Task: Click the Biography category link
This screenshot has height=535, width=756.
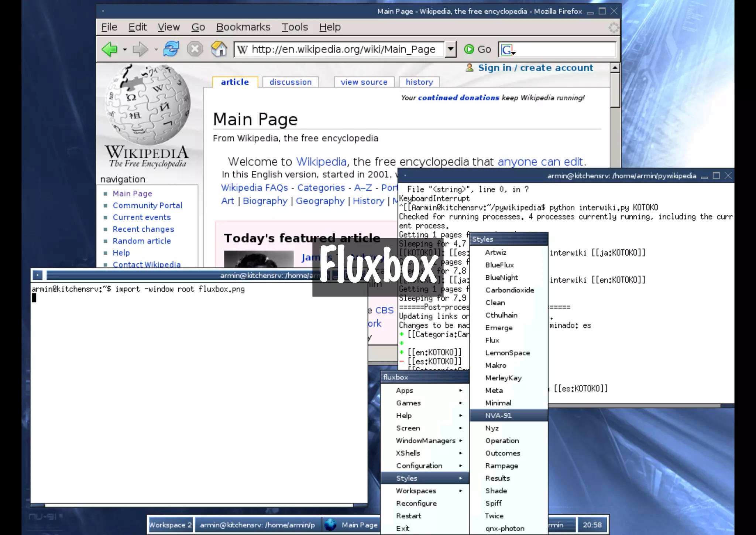Action: point(265,201)
